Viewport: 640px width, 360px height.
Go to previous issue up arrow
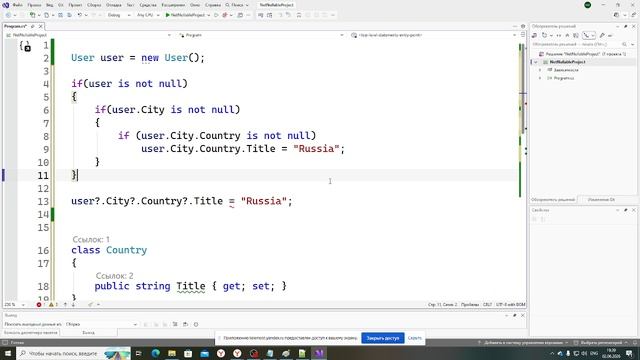click(x=65, y=304)
